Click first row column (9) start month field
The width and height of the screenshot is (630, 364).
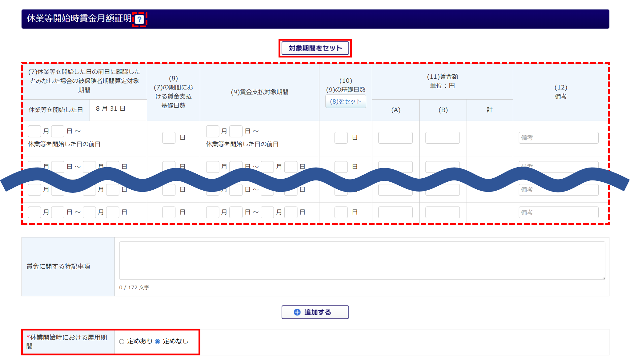click(x=212, y=131)
